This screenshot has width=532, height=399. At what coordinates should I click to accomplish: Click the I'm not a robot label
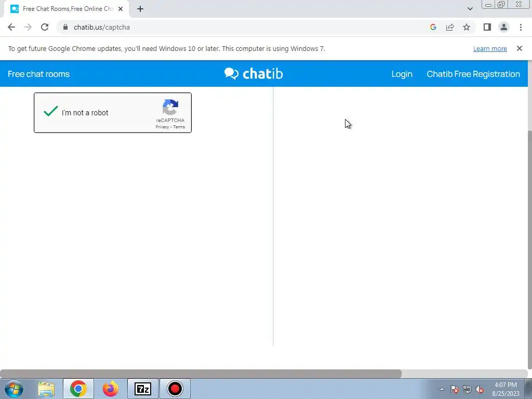pos(85,113)
